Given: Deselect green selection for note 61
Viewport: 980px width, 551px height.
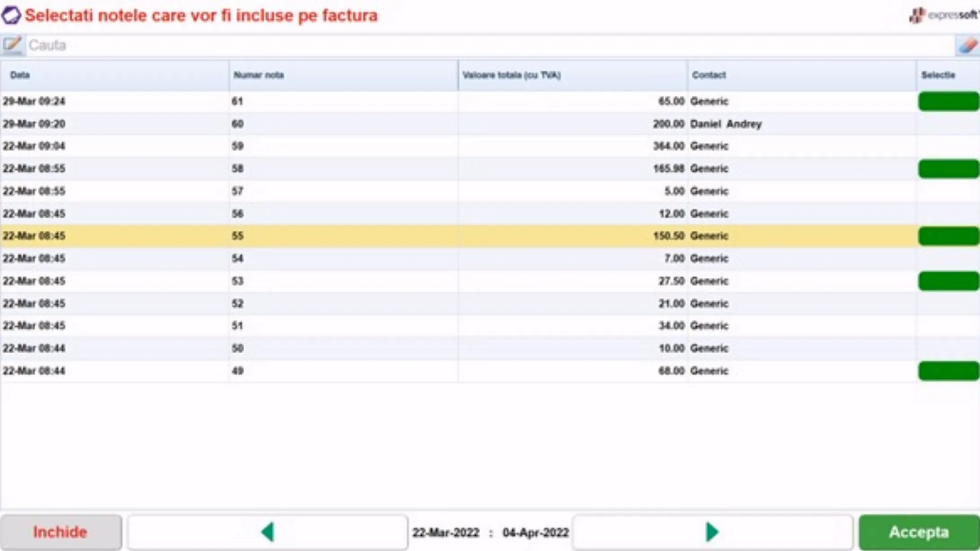Looking at the screenshot, I should (949, 101).
